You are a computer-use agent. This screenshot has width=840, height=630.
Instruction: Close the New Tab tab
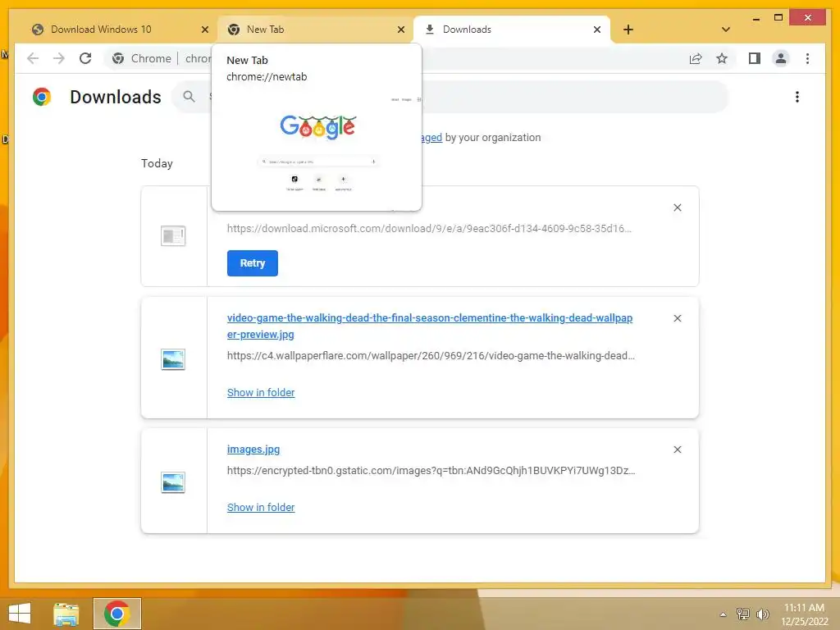click(x=400, y=30)
